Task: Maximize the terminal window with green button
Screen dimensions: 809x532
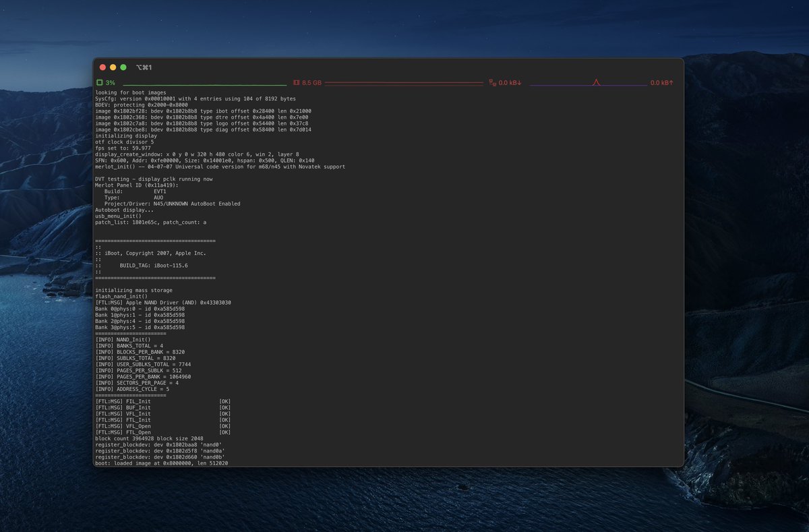Action: [123, 67]
